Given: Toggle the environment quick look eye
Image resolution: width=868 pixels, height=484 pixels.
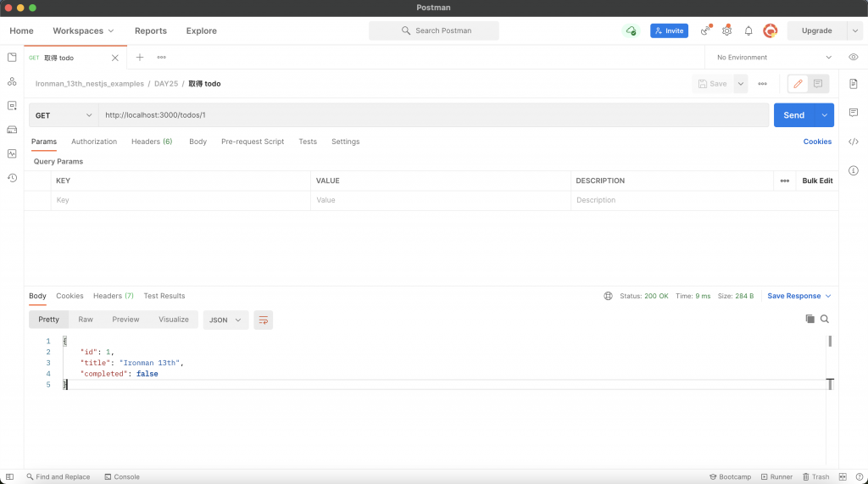Looking at the screenshot, I should tap(853, 57).
